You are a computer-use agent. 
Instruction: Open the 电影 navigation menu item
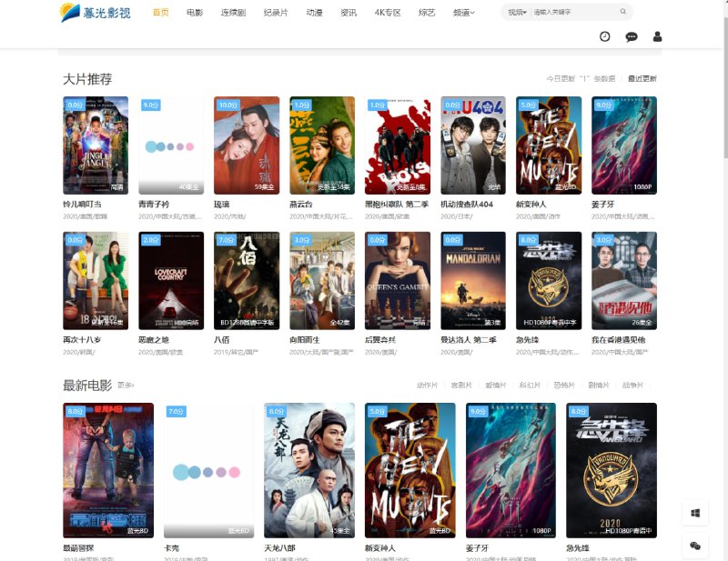pyautogui.click(x=195, y=13)
